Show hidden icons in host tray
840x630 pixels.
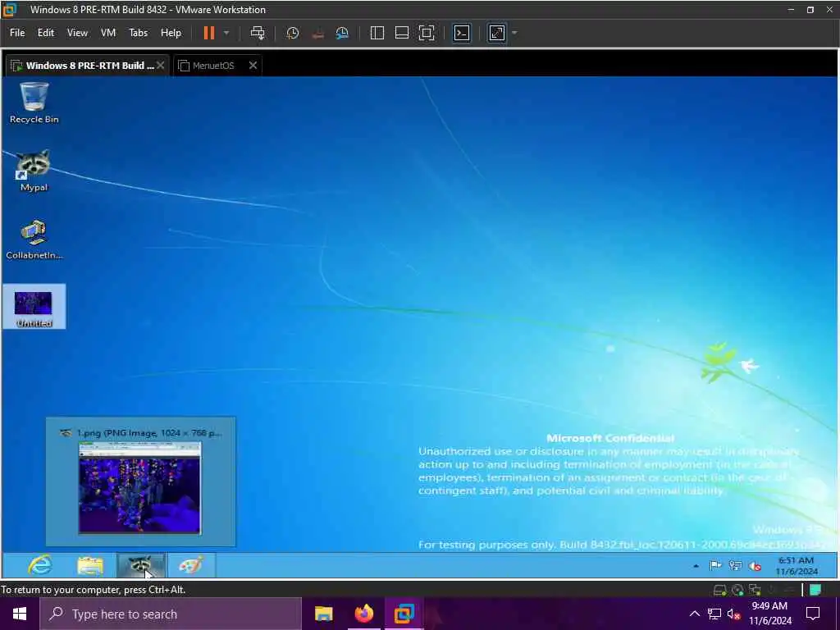[694, 614]
